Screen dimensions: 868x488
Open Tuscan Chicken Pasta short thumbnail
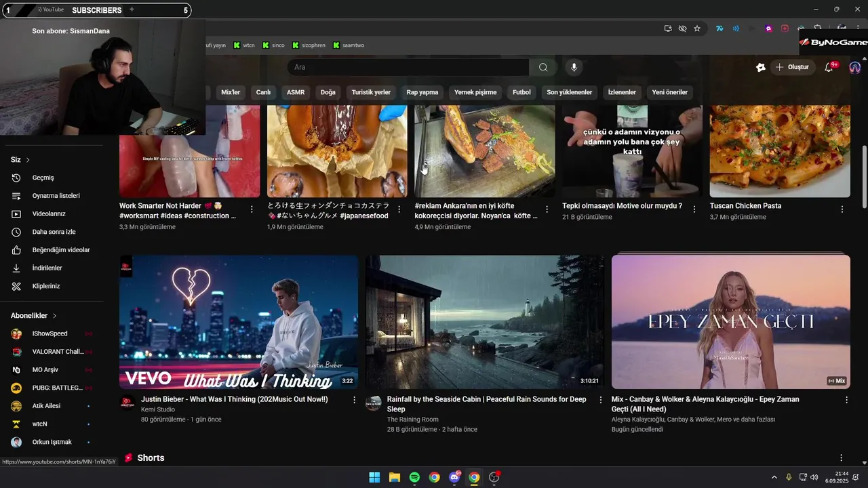coord(780,150)
